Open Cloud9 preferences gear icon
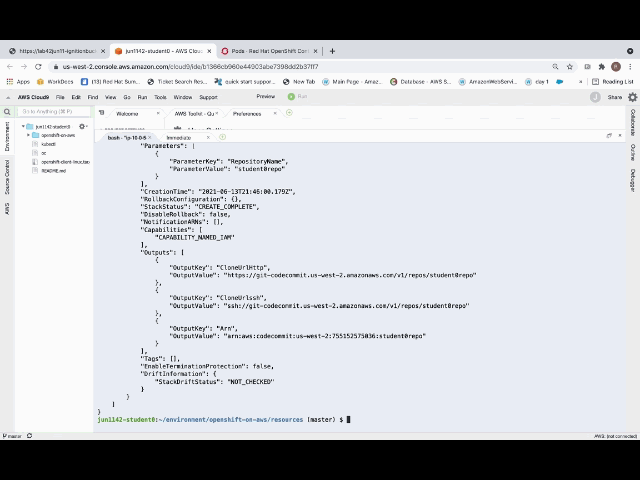Screen dimensions: 640x480 pyautogui.click(x=633, y=97)
